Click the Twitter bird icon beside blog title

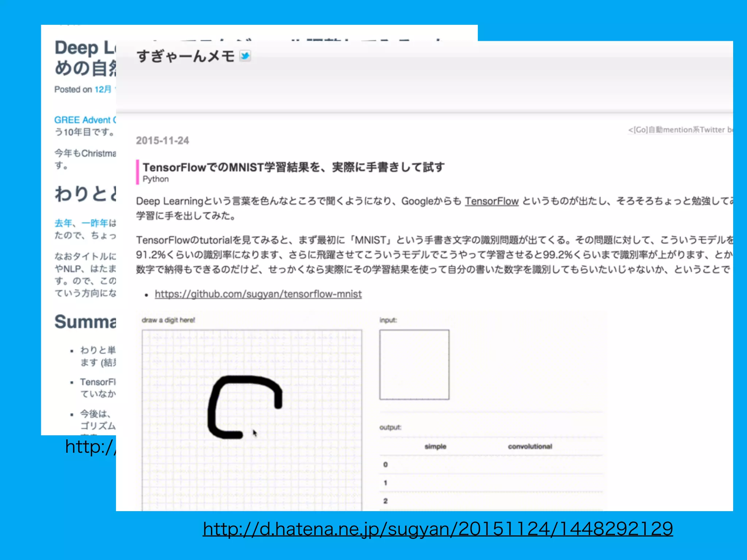click(245, 56)
